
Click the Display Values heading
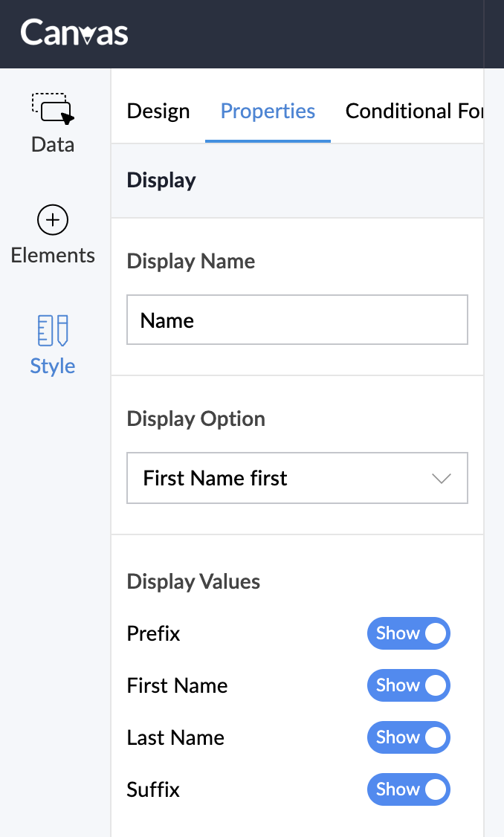(193, 581)
